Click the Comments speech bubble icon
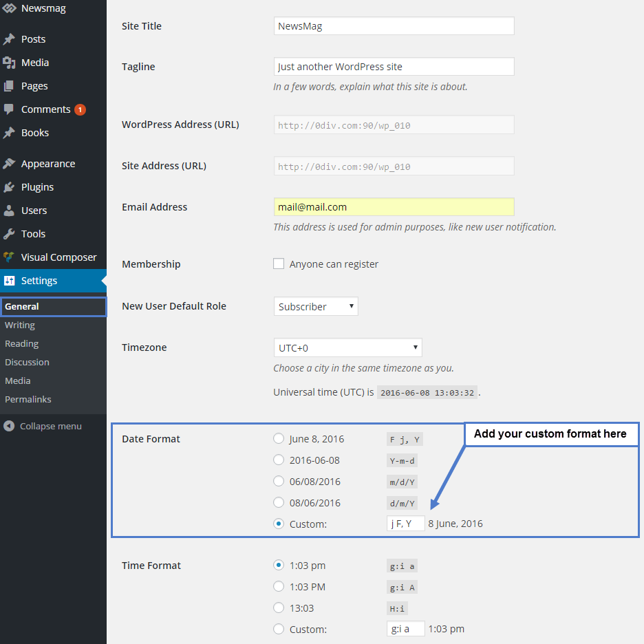The height and width of the screenshot is (644, 644). (x=9, y=109)
